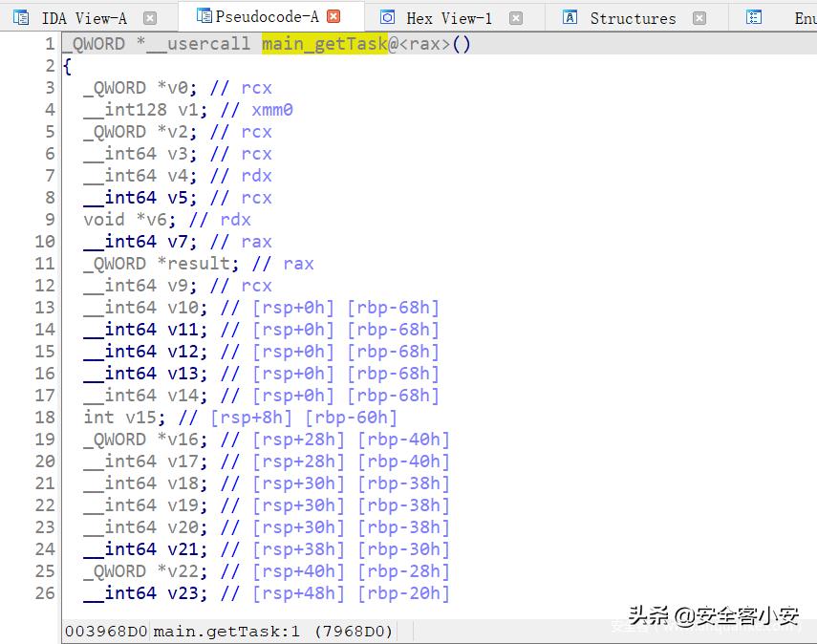The image size is (817, 644).
Task: Close the Structures tab
Action: tap(699, 18)
